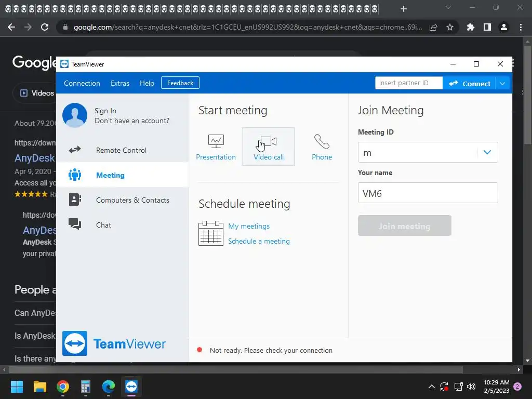Click the red connection status indicator
The height and width of the screenshot is (399, 532).
click(x=199, y=350)
